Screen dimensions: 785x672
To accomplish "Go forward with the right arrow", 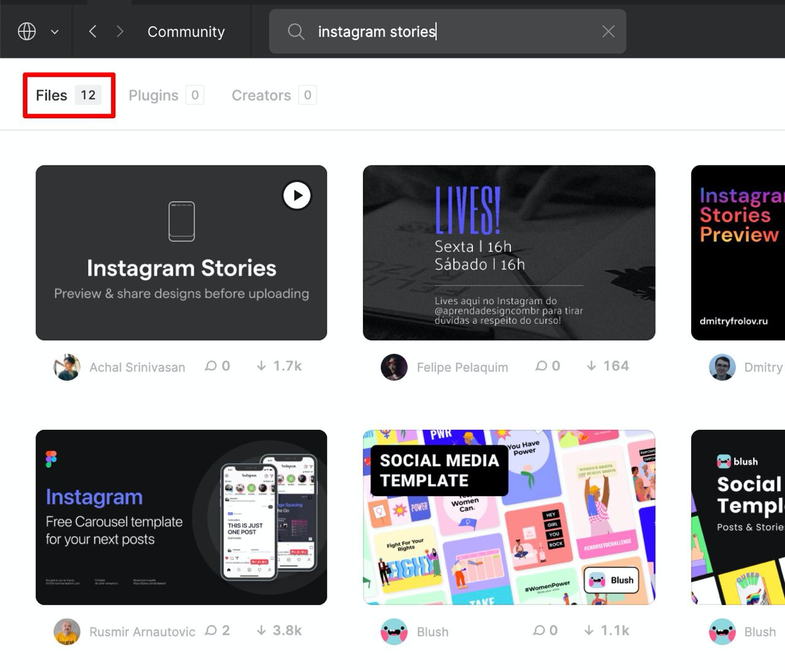I will [120, 31].
